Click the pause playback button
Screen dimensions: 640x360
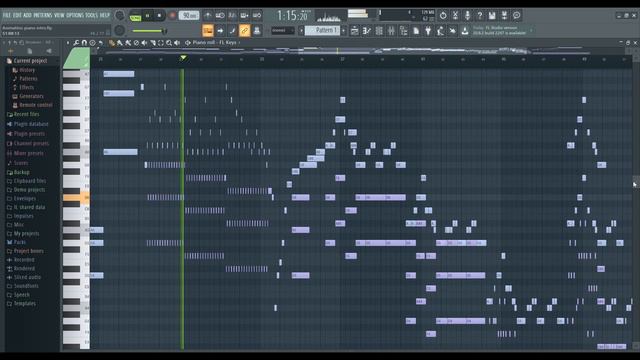147,16
